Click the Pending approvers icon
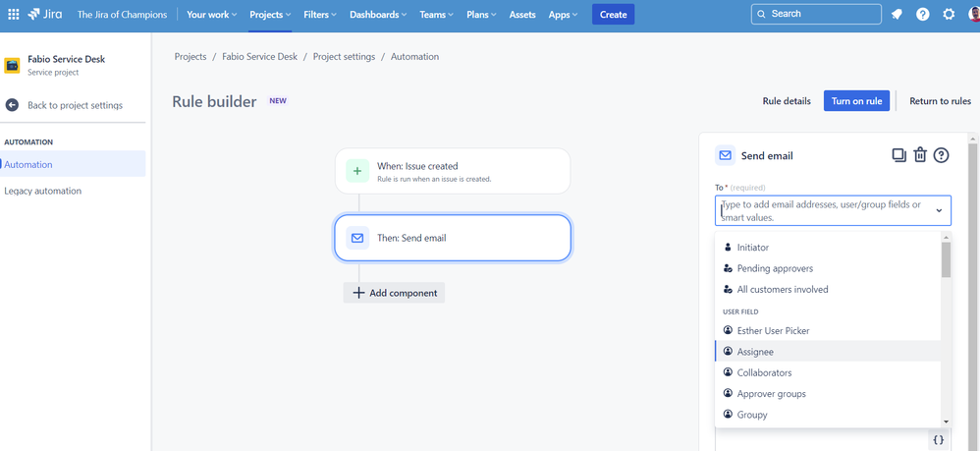 [728, 268]
